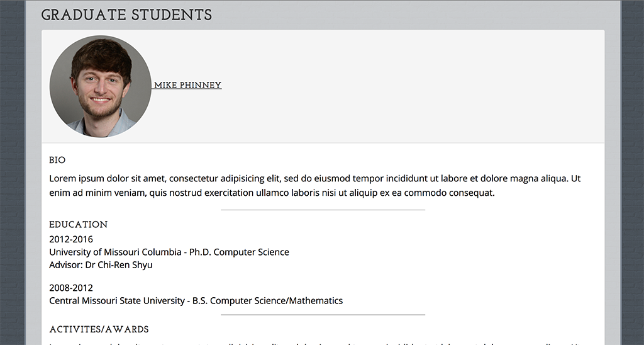Click the ACTIVITES/AWARDS section heading
This screenshot has height=345, width=644.
[99, 329]
